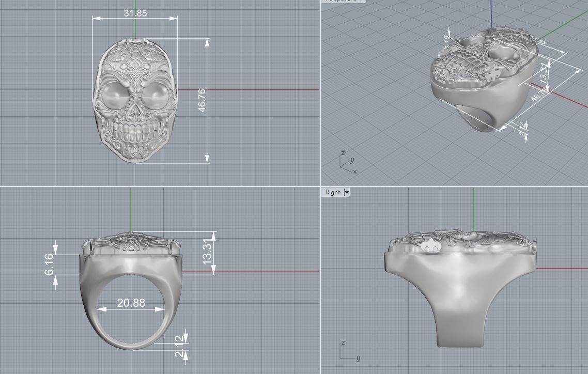Screen dimensions: 588x374
Task: Select the 20.88 inner diameter dimension
Action: (131, 303)
